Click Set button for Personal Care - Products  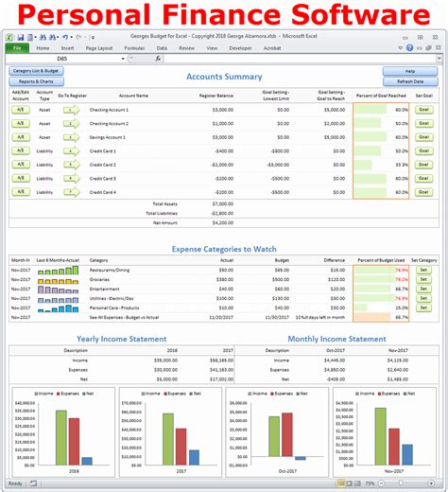pos(423,307)
